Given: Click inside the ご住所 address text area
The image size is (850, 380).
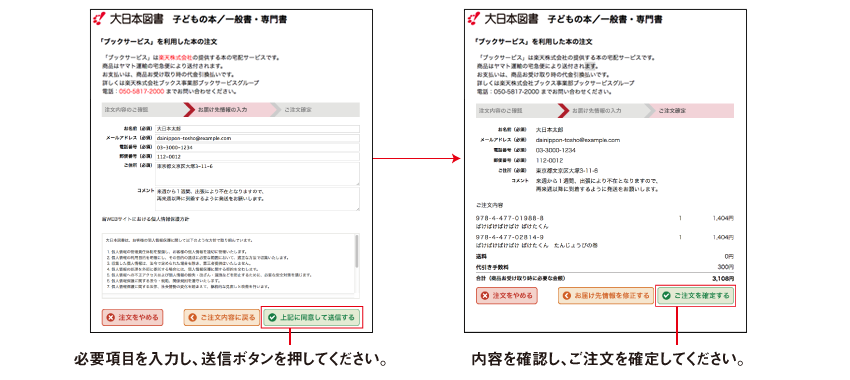Looking at the screenshot, I should pyautogui.click(x=257, y=173).
